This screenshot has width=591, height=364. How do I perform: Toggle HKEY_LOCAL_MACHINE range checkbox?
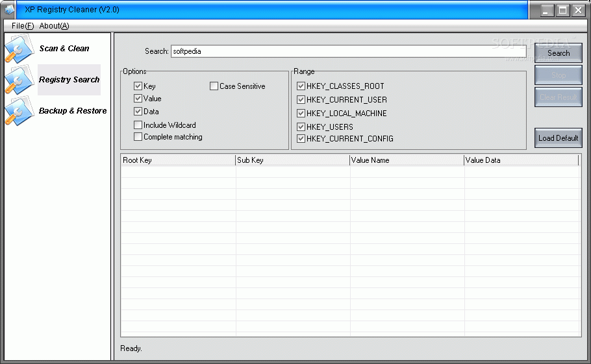[301, 114]
